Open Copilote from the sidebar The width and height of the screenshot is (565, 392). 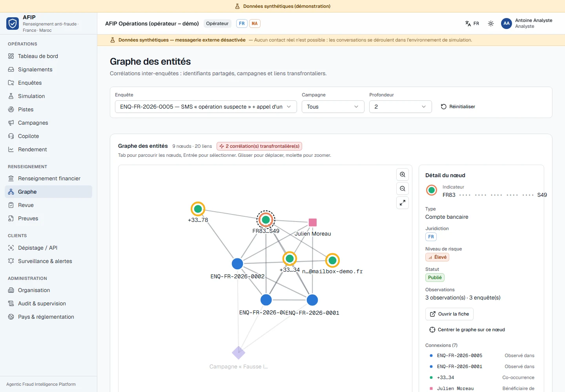pos(49,136)
